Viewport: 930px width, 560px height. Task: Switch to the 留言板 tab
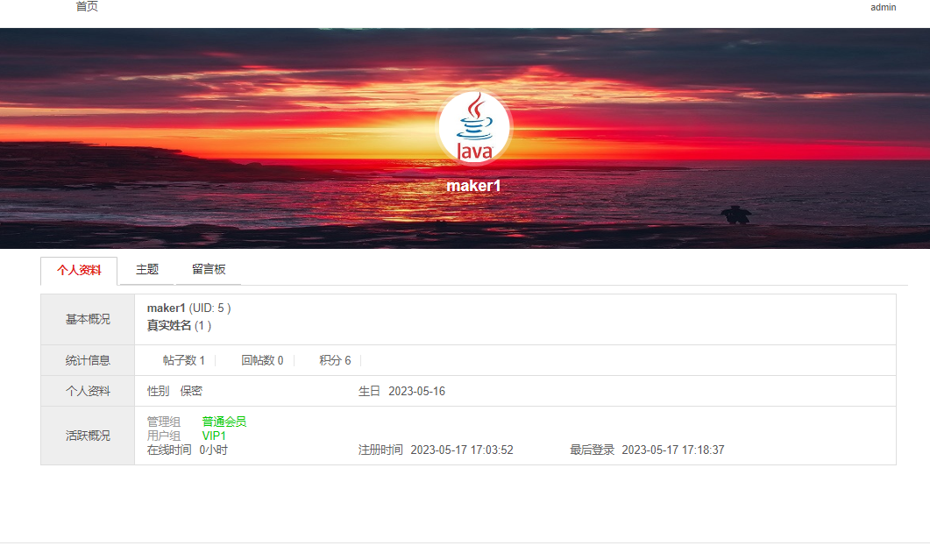209,269
